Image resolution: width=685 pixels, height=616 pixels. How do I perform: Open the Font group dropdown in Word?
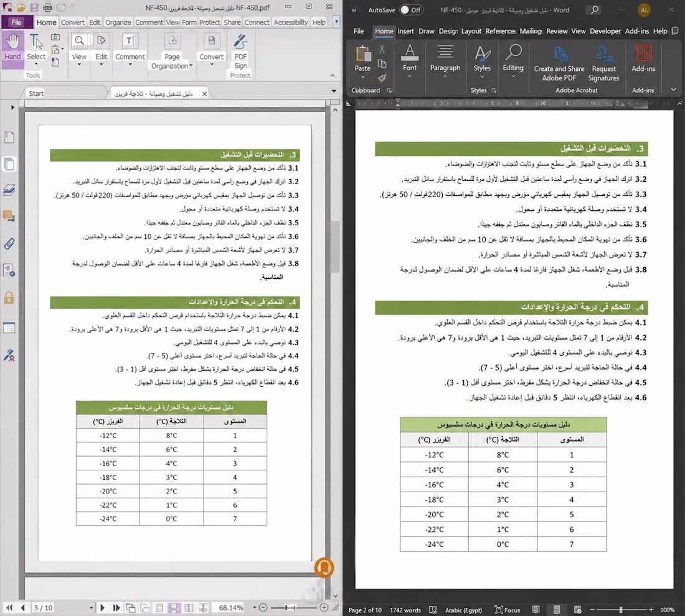point(409,77)
